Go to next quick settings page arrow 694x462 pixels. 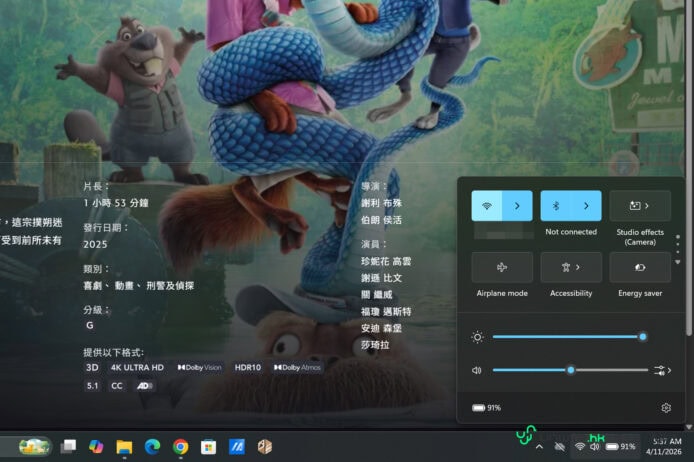click(x=678, y=262)
